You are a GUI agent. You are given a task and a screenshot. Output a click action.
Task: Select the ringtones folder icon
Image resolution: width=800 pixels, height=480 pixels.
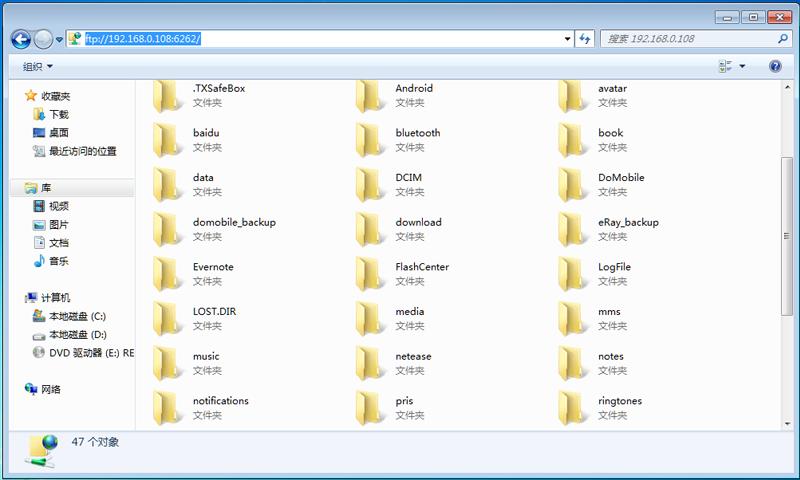(x=574, y=407)
